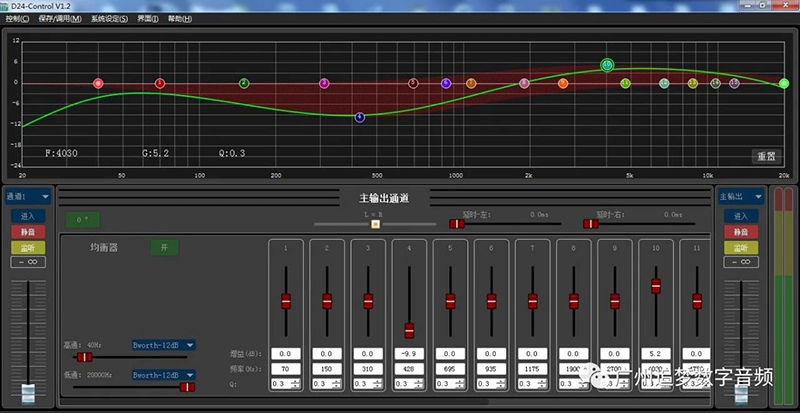The image size is (800, 413).
Task: Open the 保存/调用 menu
Action: tap(61, 19)
